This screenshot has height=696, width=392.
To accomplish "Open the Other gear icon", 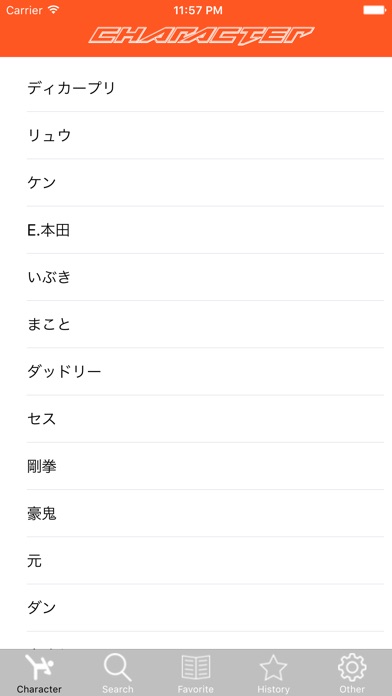I will [x=352, y=668].
